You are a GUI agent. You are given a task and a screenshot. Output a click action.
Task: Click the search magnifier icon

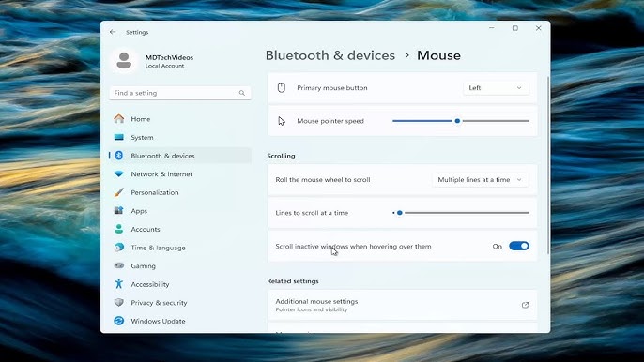(x=242, y=93)
